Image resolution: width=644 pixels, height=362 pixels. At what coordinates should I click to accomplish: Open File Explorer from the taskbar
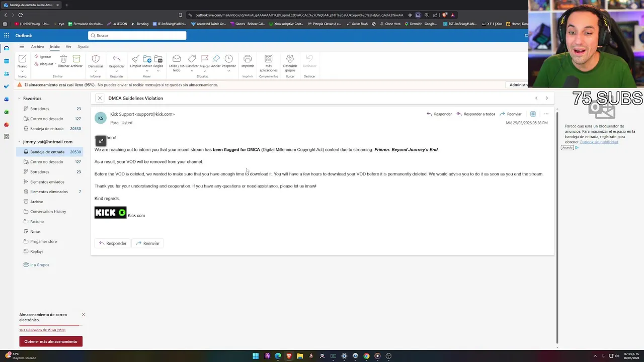(300, 356)
